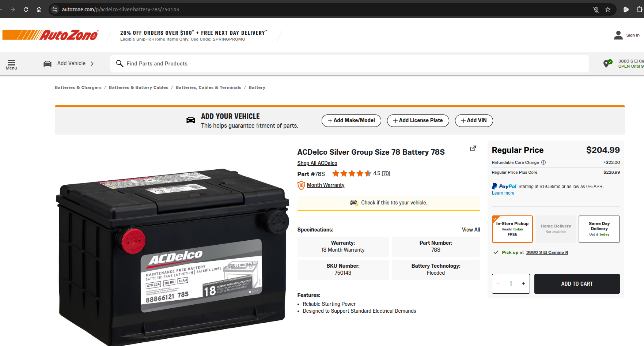
Task: Click the store location pin icon
Action: point(608,63)
